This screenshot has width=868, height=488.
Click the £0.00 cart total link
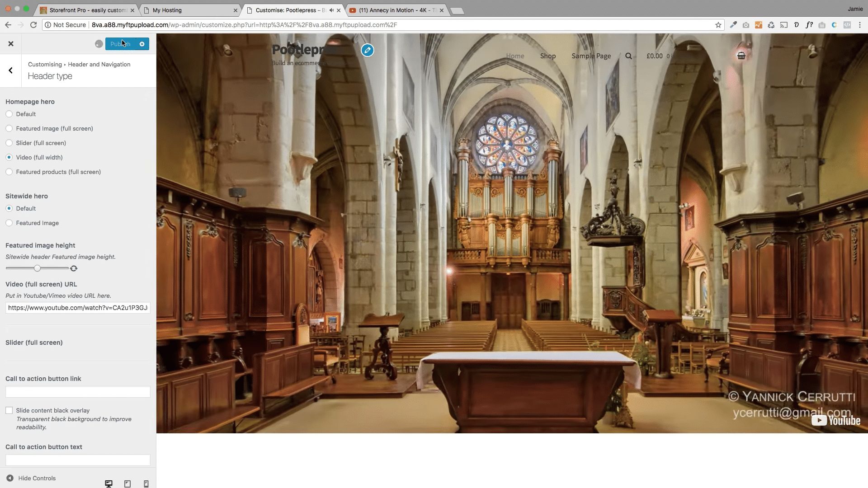(x=655, y=56)
